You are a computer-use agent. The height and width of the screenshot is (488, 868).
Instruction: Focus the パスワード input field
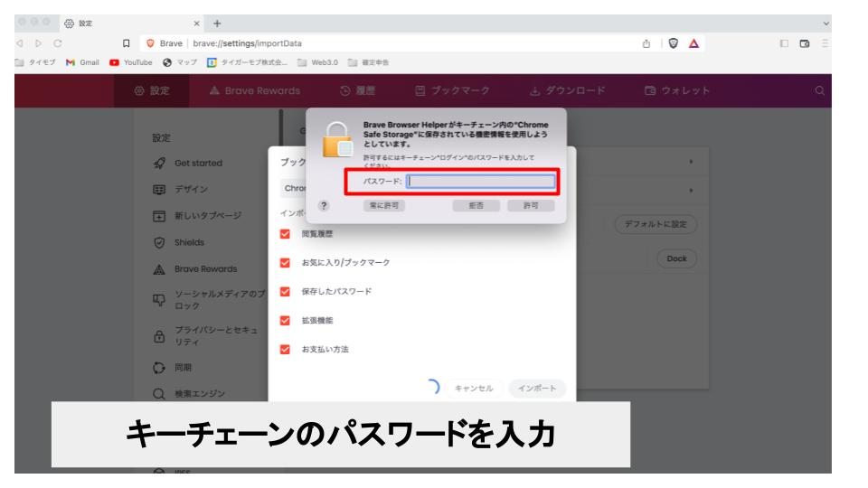point(481,182)
